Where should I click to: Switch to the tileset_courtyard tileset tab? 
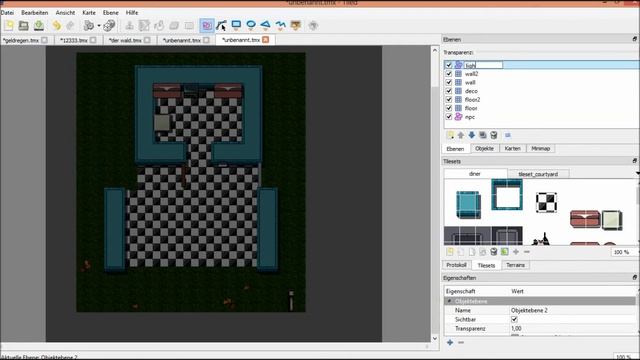coord(538,174)
